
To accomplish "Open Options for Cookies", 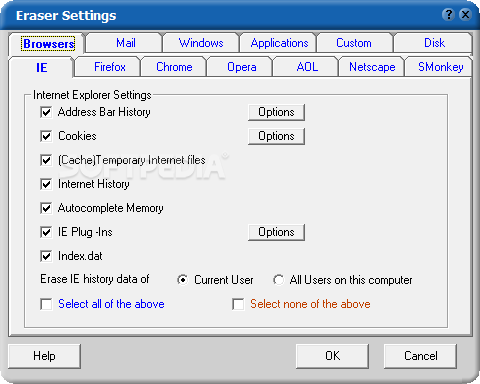I will click(276, 136).
